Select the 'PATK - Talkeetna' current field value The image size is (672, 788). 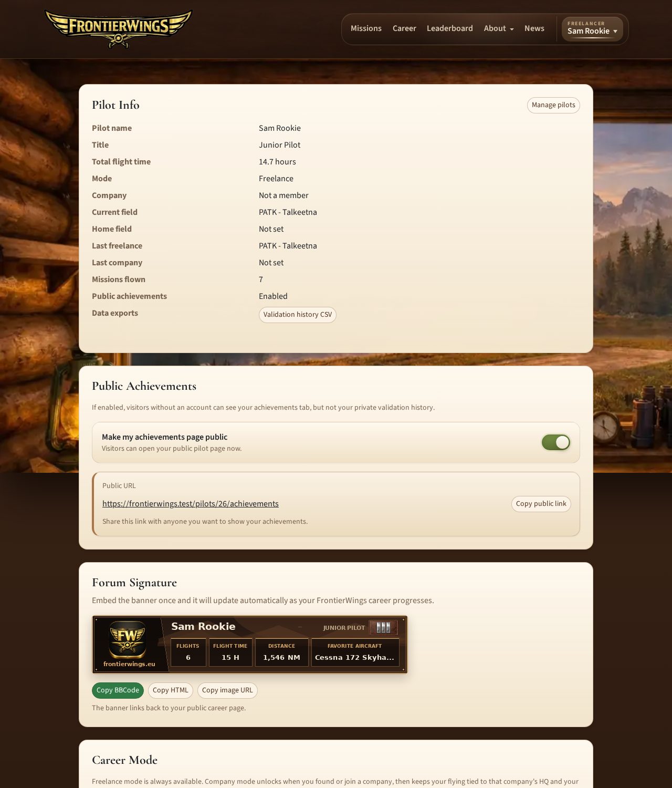[288, 212]
